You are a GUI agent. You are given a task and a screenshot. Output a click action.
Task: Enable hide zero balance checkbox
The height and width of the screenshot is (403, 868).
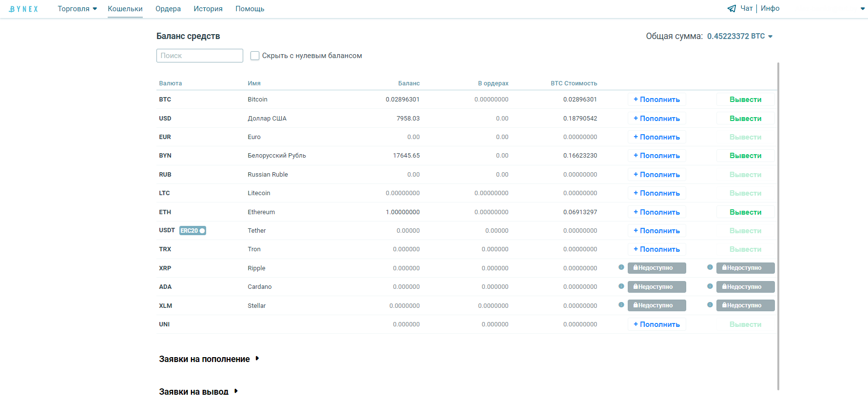(255, 56)
